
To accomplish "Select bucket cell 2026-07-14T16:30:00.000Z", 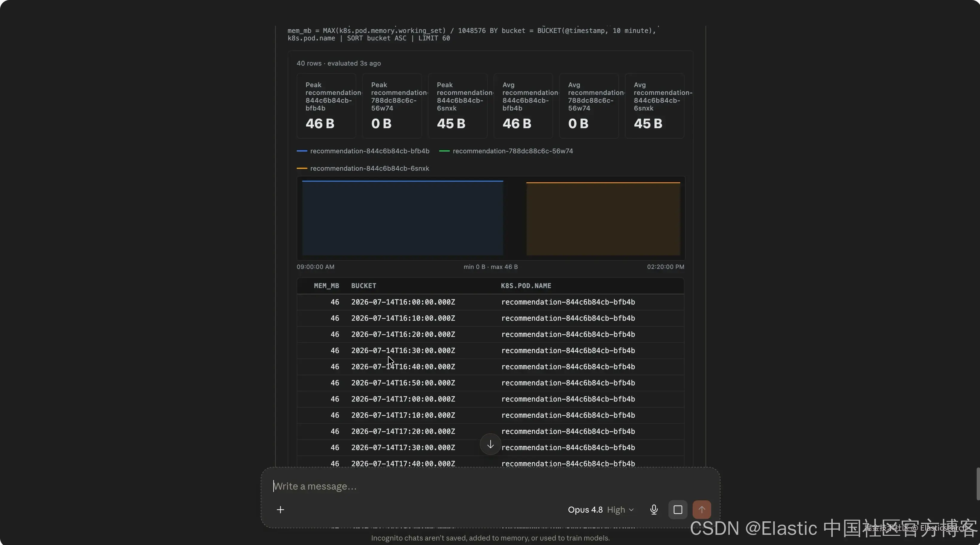I will 403,351.
